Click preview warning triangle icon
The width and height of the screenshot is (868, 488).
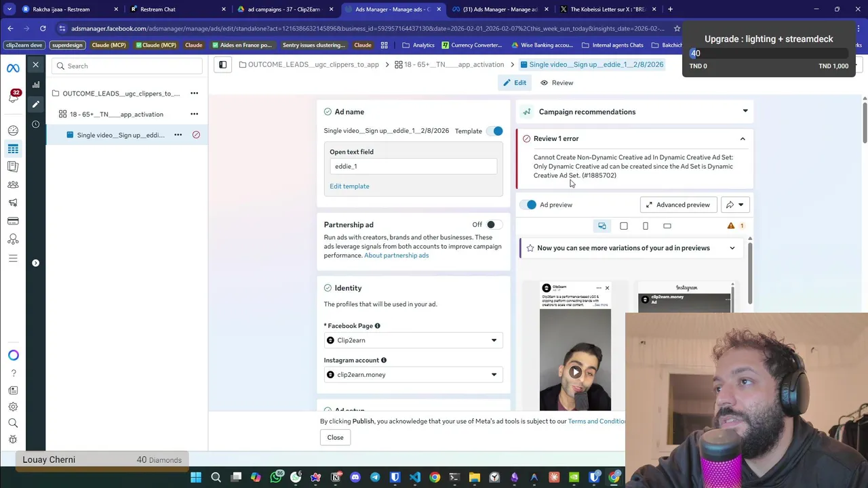pos(731,226)
